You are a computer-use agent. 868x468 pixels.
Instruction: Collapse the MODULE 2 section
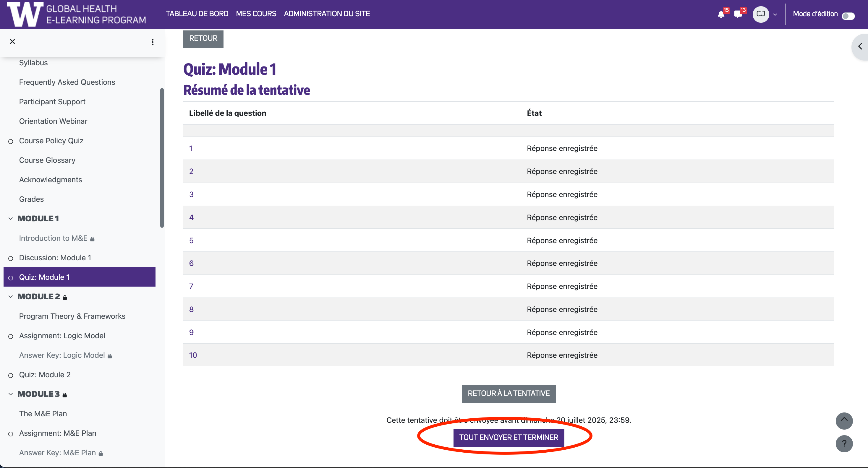coord(11,297)
